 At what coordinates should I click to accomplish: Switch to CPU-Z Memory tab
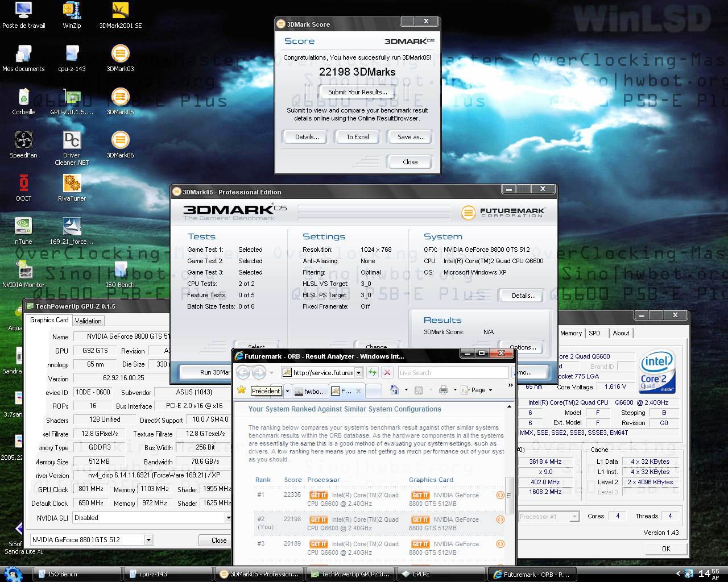(x=570, y=333)
